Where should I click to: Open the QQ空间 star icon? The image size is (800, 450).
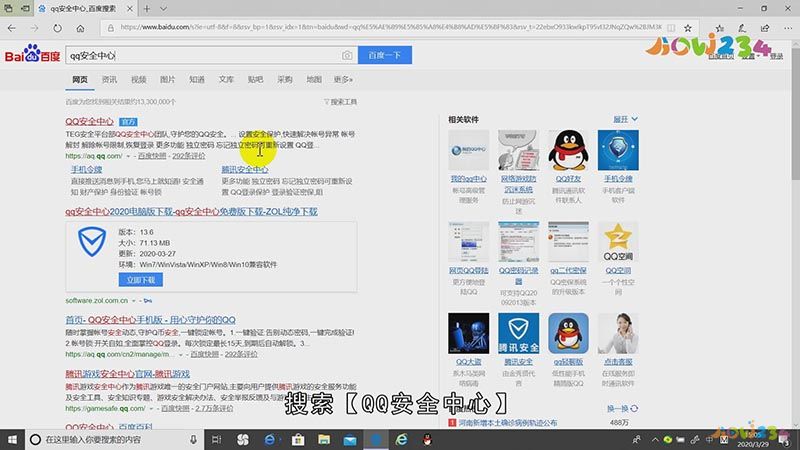(x=618, y=242)
